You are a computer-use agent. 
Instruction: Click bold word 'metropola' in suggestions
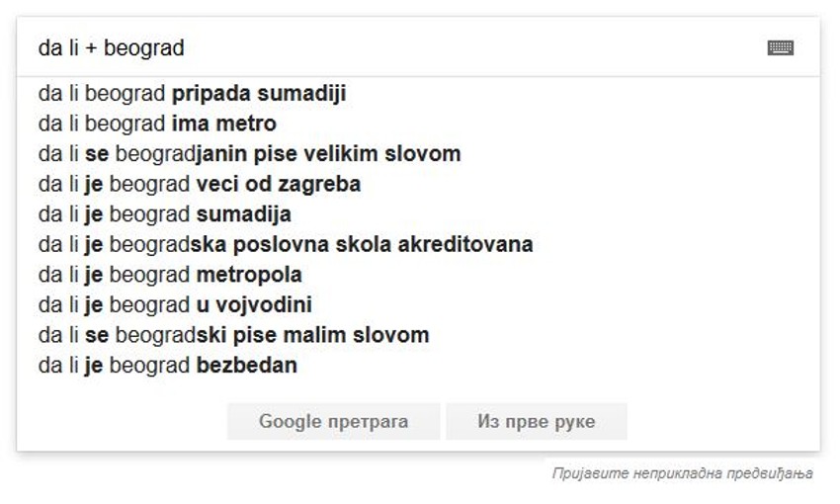[x=249, y=275]
